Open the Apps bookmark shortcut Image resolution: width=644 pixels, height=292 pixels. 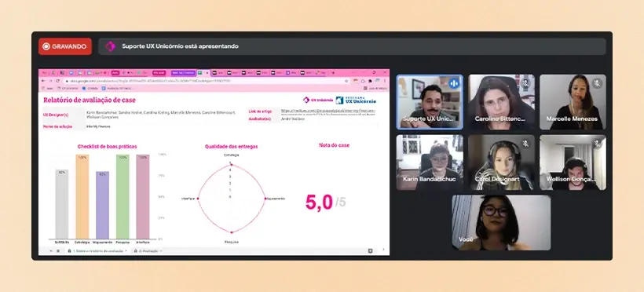click(47, 88)
